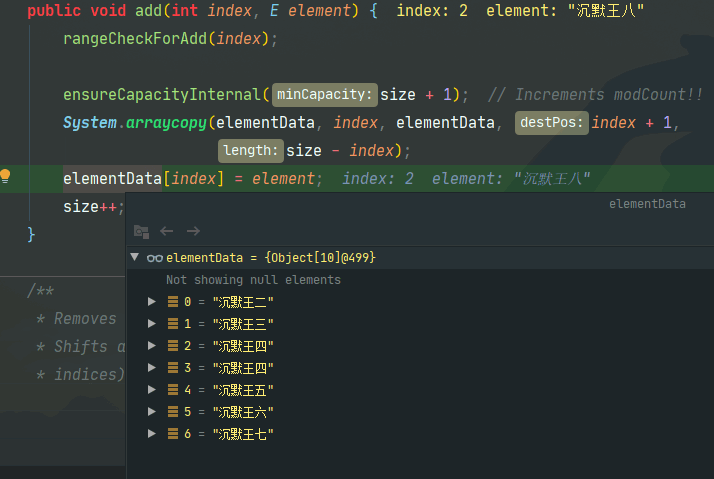Expand array element 3 沉默王四

click(x=152, y=367)
